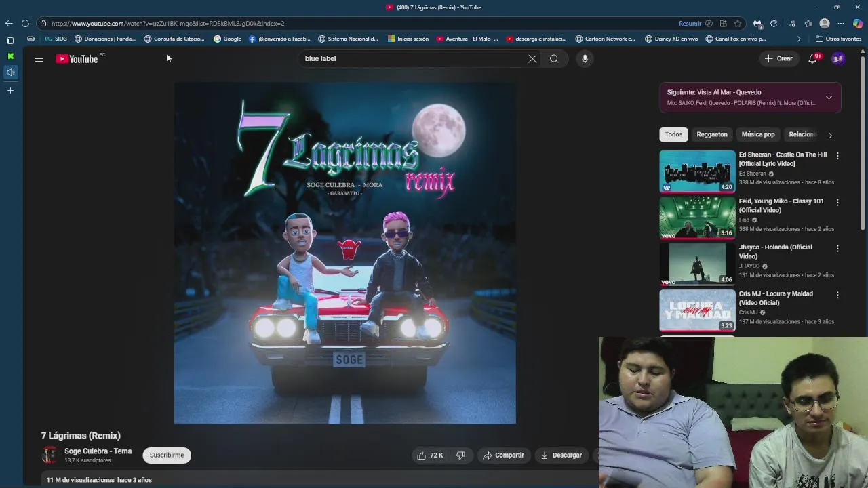Select the Reggaeton filter chip
Image resolution: width=868 pixels, height=488 pixels.
712,134
